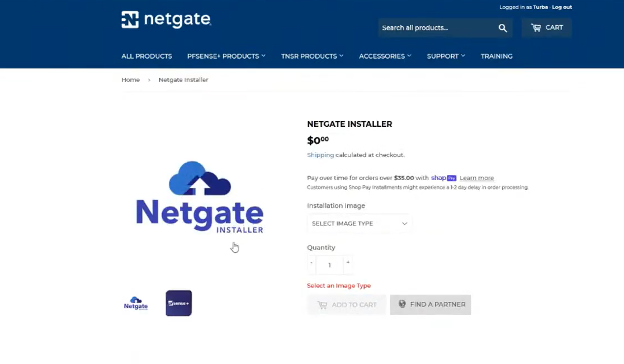This screenshot has width=624, height=364.
Task: Expand the TNSR Products menu
Action: 312,56
